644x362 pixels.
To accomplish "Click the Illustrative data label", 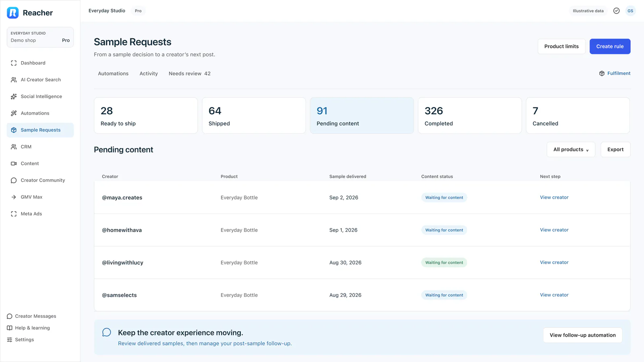I will coord(588,11).
